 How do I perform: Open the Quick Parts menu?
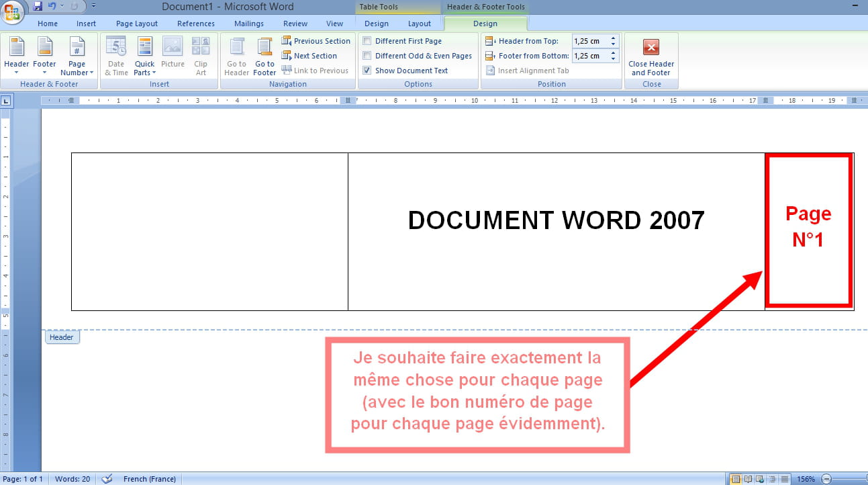click(x=144, y=56)
